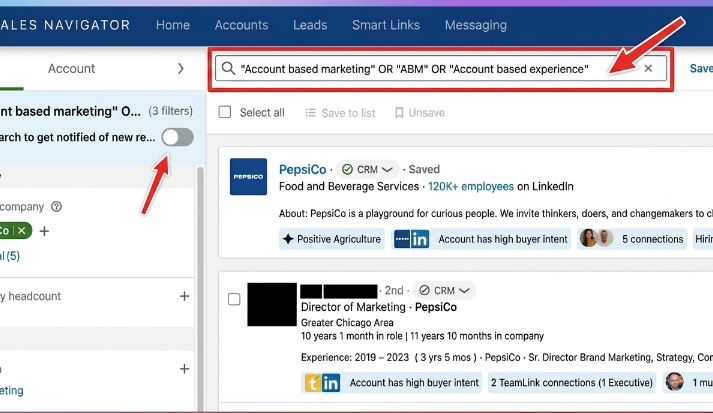The image size is (713, 413).
Task: Open the Smart Links menu
Action: 386,25
